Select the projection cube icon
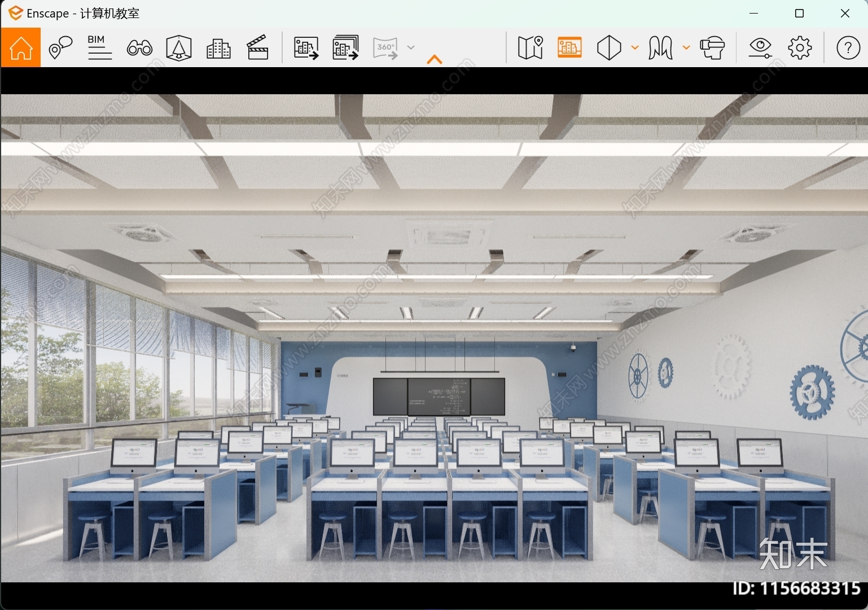Screen dimensions: 868x610 click(x=609, y=48)
